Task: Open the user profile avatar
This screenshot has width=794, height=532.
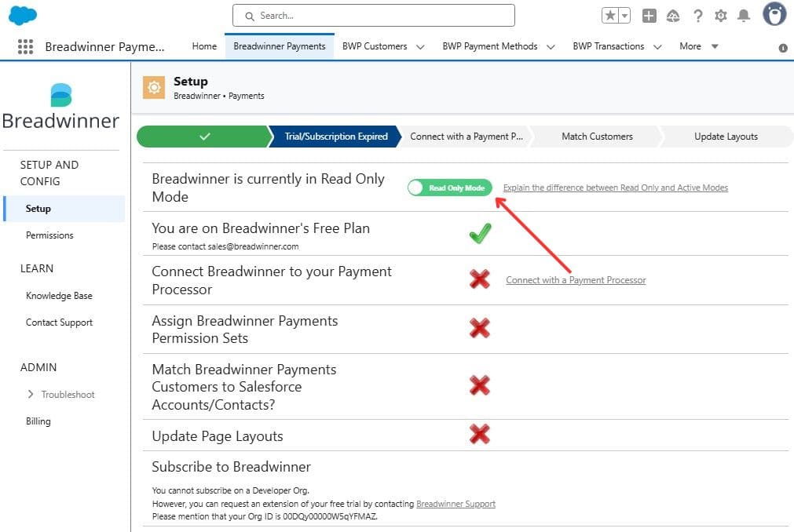Action: click(x=774, y=14)
